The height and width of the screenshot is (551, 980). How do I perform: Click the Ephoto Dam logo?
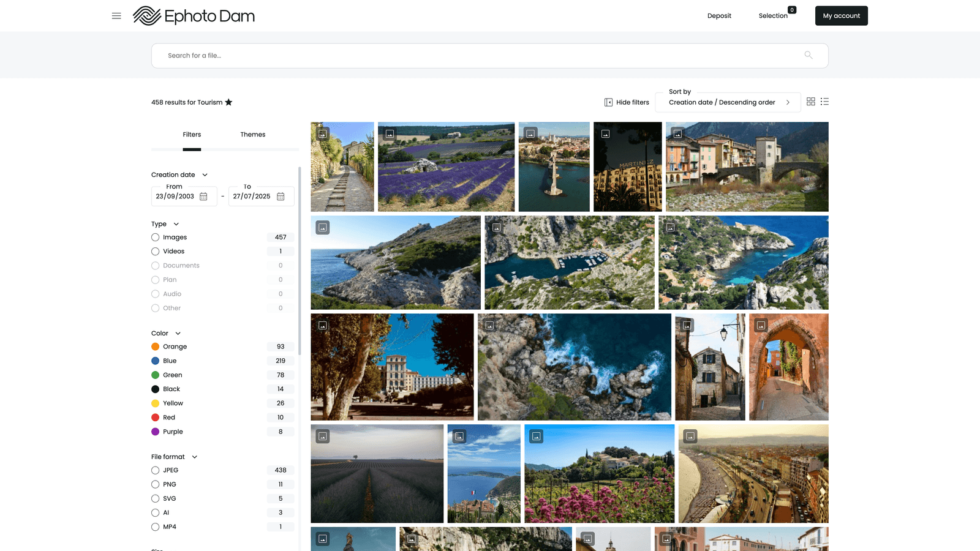coord(194,16)
